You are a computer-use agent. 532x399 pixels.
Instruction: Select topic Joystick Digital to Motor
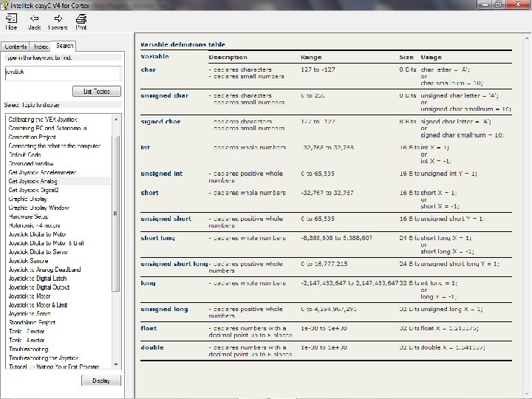[x=37, y=234]
